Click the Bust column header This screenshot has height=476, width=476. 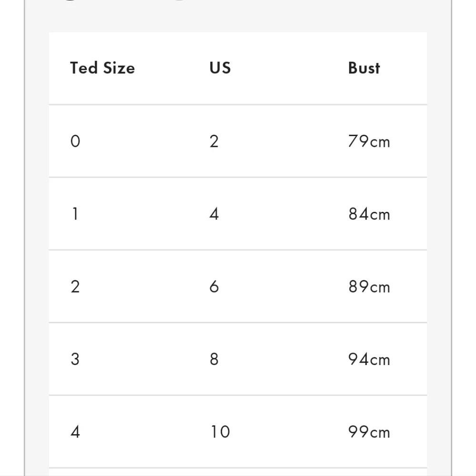(364, 68)
